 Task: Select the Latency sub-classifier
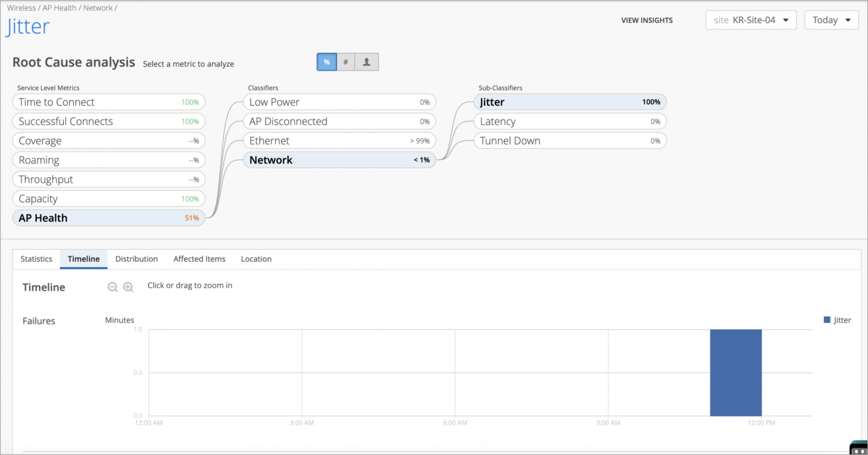click(570, 122)
